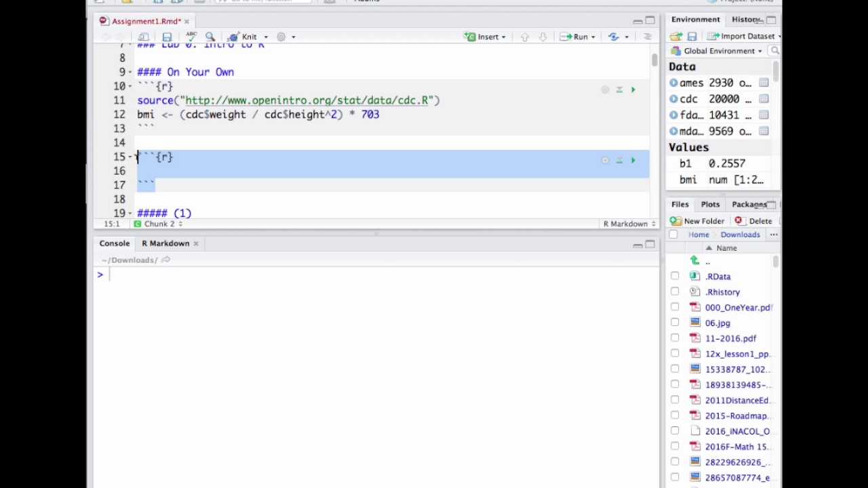This screenshot has height=488, width=868.
Task: Check the 06.jpg file checkbox
Action: coord(675,323)
